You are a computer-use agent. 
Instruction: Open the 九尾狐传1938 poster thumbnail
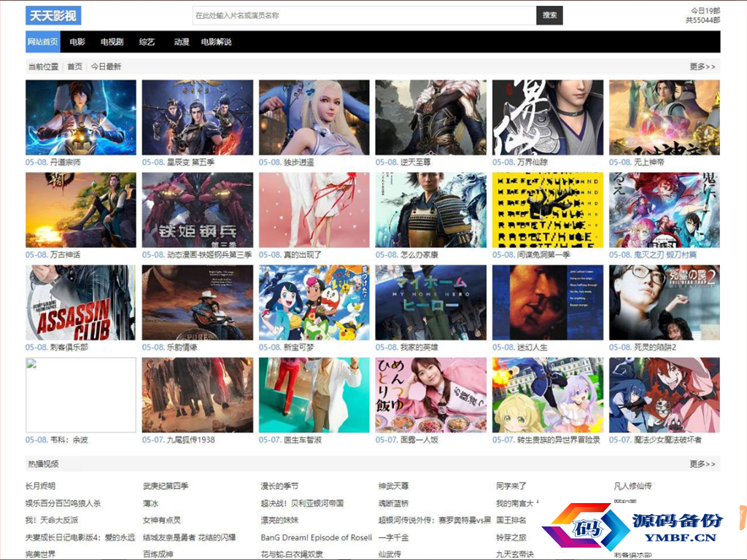click(198, 395)
